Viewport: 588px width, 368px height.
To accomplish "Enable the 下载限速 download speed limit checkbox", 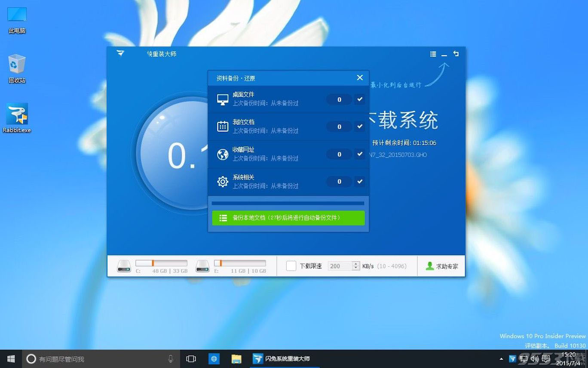I will click(291, 266).
